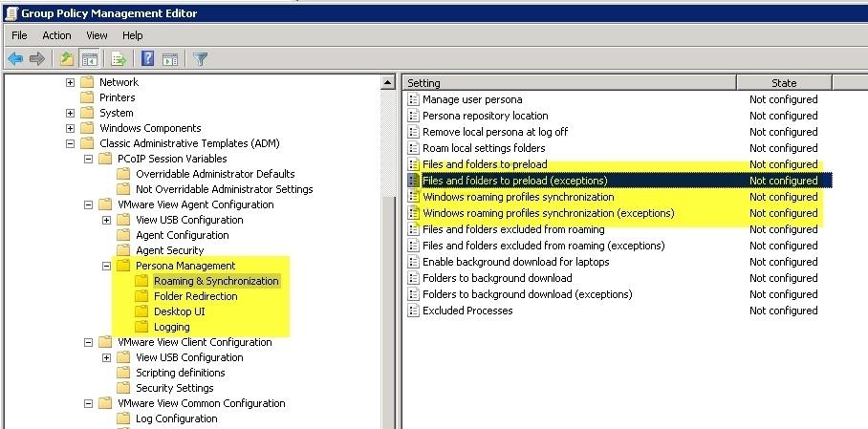The width and height of the screenshot is (868, 429).
Task: Collapse the VMware View Common Configuration node
Action: (x=88, y=403)
